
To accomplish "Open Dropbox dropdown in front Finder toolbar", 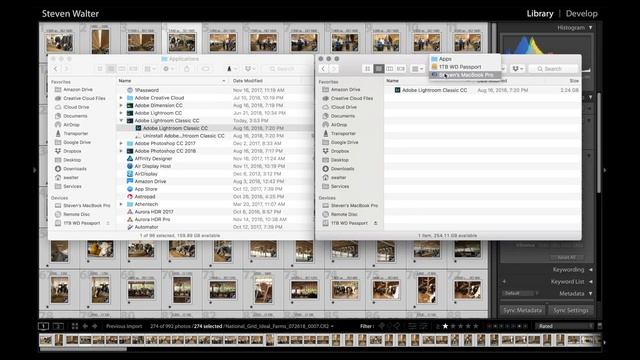I will [x=518, y=69].
